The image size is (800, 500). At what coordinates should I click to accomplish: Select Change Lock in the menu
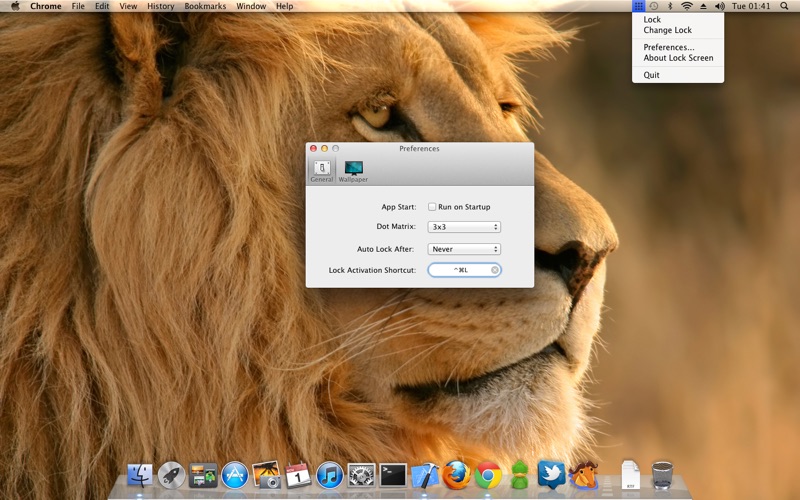point(667,31)
